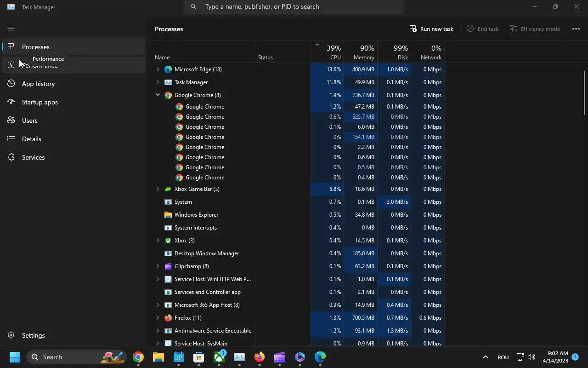Expand the Task Manager process row

pyautogui.click(x=158, y=82)
